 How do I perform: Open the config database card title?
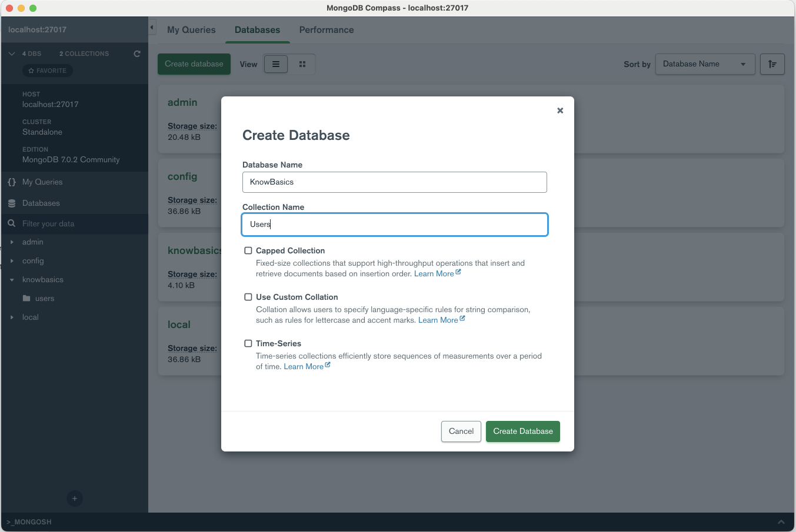pyautogui.click(x=182, y=176)
